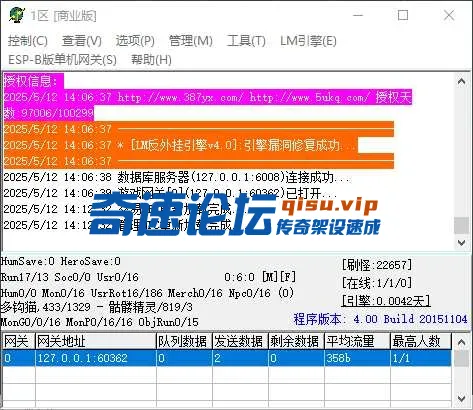Open the 选项(P) menu
The image size is (473, 410).
tap(135, 41)
